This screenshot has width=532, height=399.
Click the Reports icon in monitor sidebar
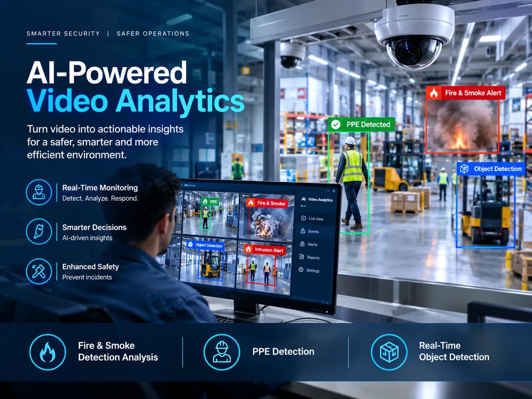[302, 257]
